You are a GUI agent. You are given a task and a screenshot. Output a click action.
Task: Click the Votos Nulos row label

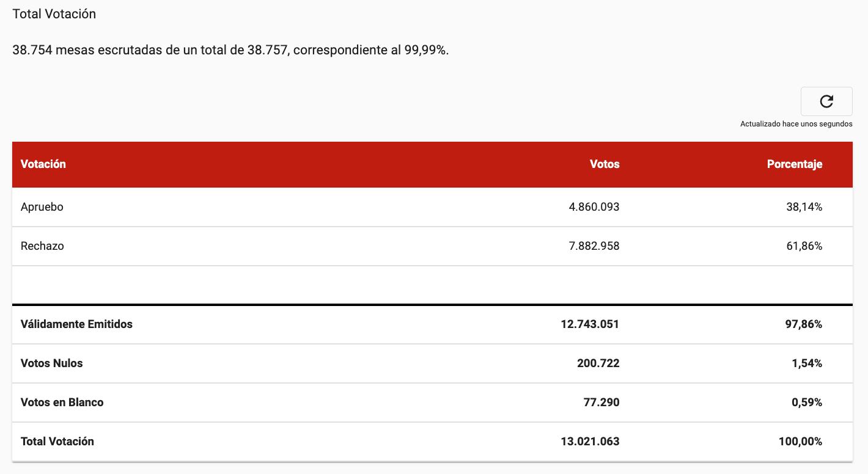51,363
